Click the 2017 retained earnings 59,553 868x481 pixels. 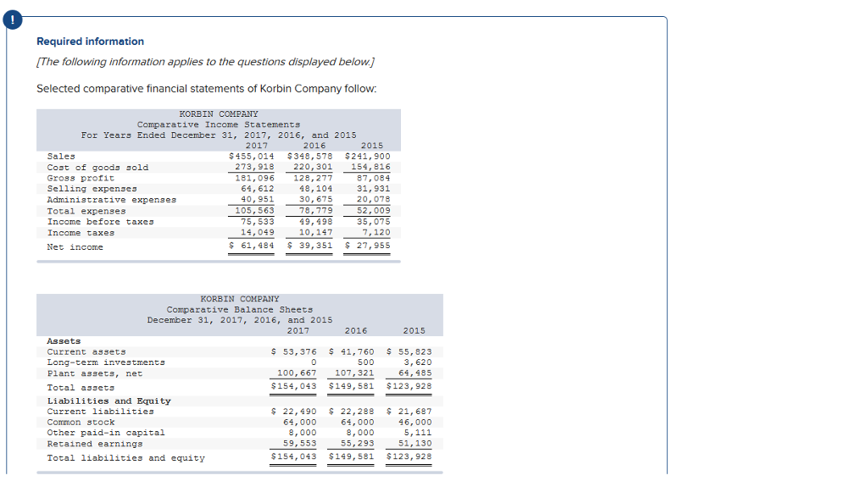[x=300, y=444]
